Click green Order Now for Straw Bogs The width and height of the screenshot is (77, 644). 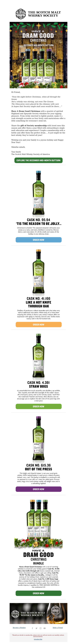point(38,406)
